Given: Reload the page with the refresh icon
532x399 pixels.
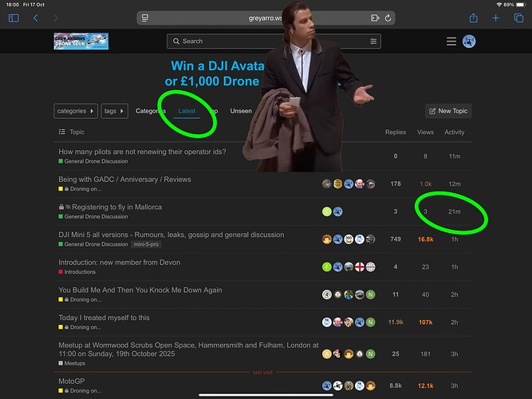Looking at the screenshot, I should click(388, 18).
